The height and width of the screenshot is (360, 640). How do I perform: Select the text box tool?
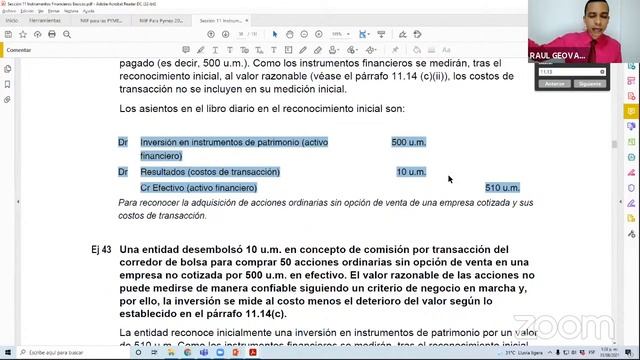[x=288, y=50]
